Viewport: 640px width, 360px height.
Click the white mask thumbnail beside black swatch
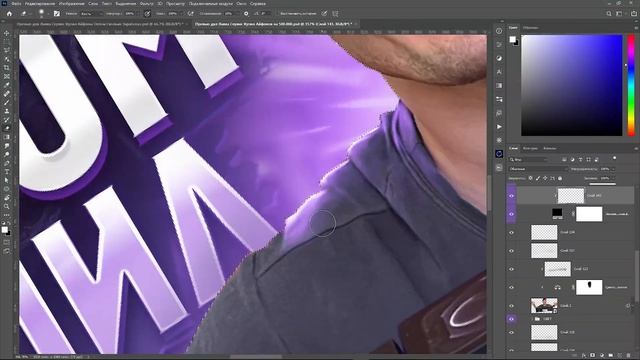(589, 214)
